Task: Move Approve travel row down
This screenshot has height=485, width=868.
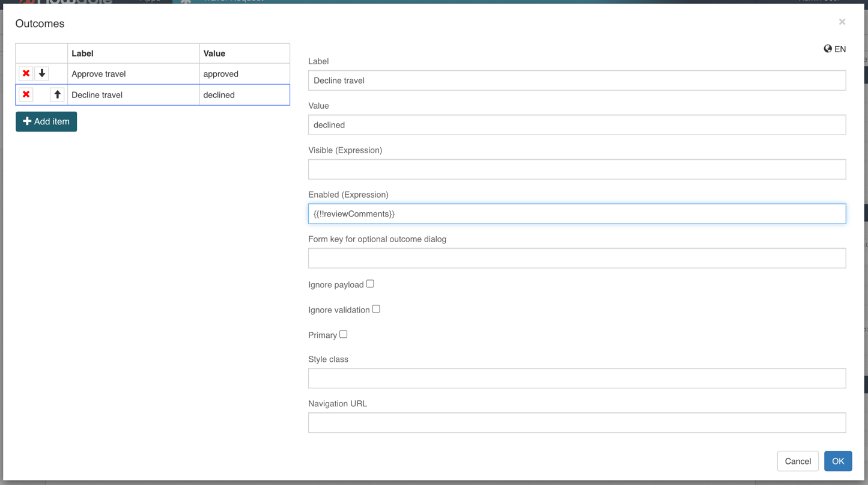Action: pos(42,73)
